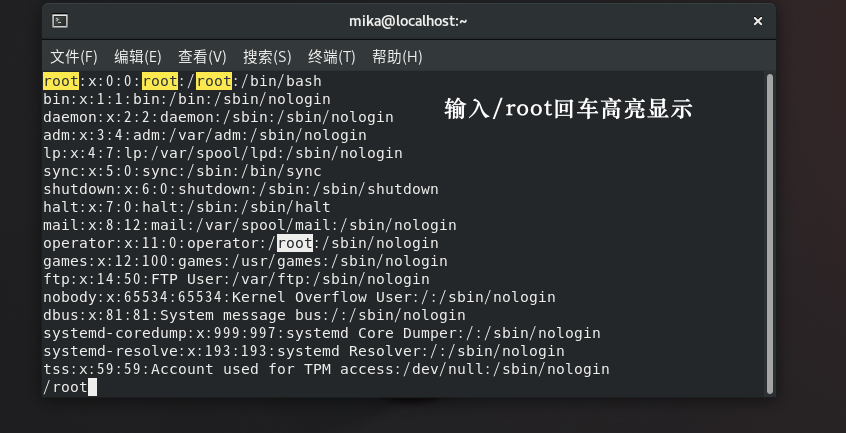
Task: Close the mika@localhost terminal window
Action: [758, 21]
